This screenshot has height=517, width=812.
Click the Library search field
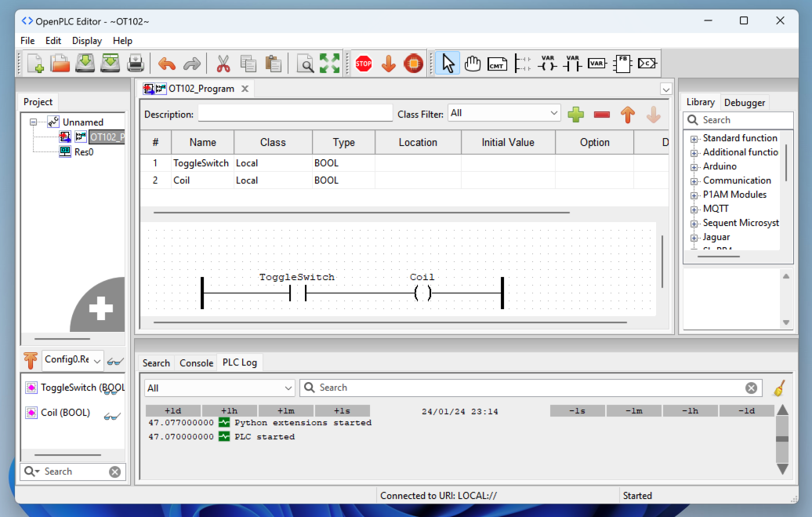(x=738, y=120)
